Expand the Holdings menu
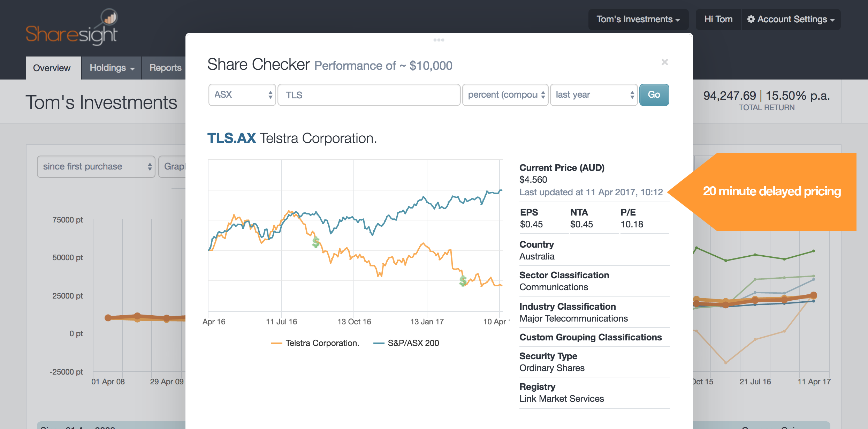Image resolution: width=868 pixels, height=429 pixels. coord(111,68)
